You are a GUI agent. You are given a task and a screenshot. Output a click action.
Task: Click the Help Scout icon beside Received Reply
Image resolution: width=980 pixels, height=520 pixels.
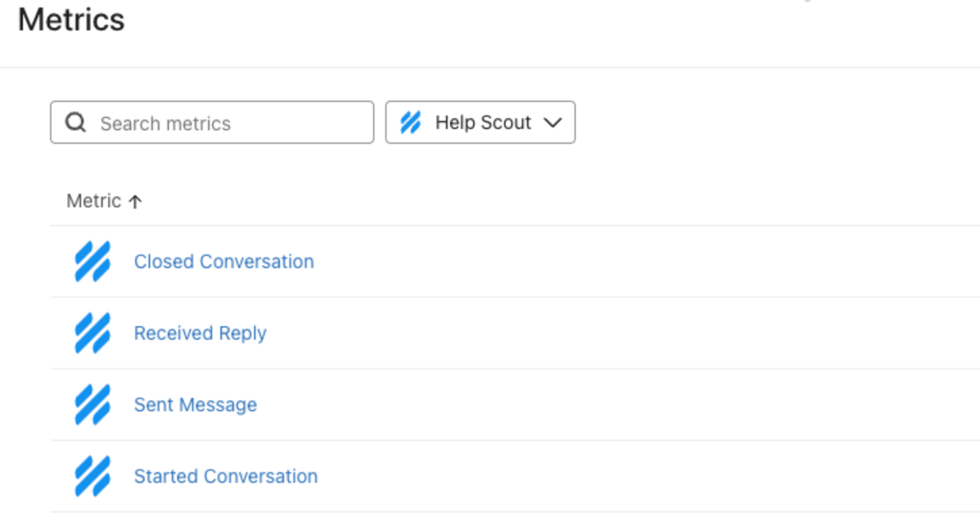[x=93, y=333]
